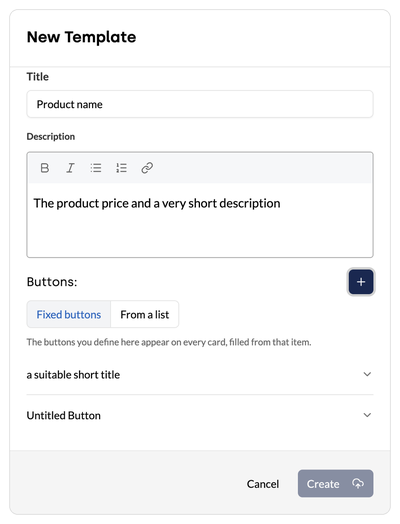
Task: Click the Buttons: section heading
Action: click(52, 282)
